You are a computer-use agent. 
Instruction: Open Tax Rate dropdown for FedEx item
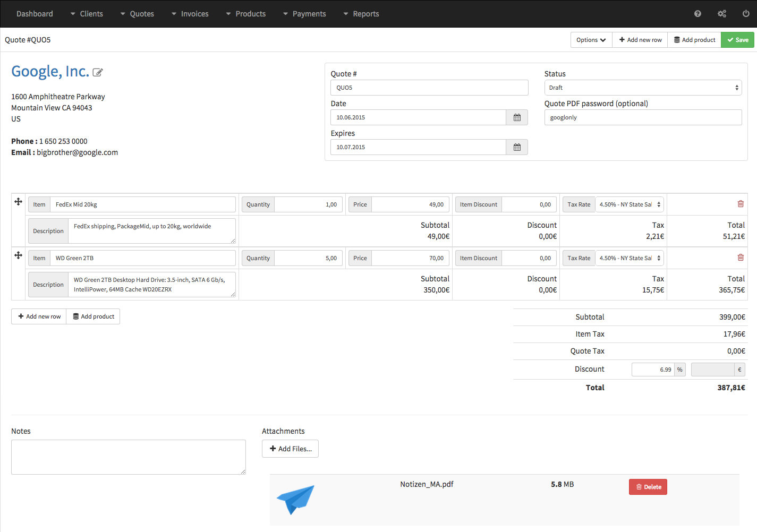pyautogui.click(x=630, y=204)
